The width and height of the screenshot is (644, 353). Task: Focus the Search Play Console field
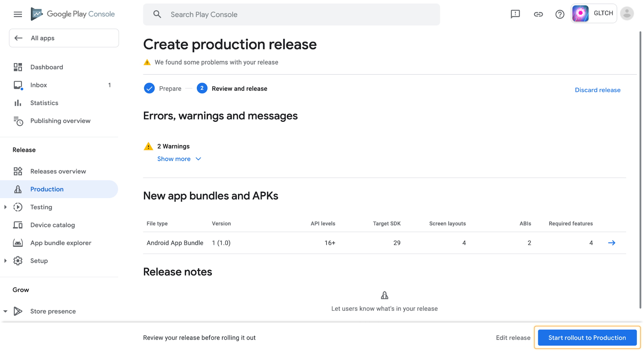(291, 14)
